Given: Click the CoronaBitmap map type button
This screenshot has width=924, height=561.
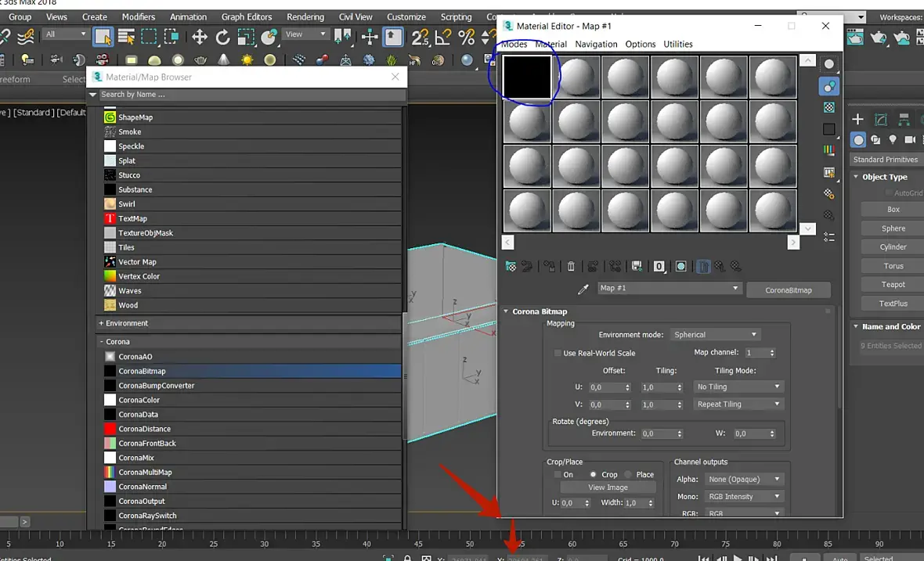Looking at the screenshot, I should tap(788, 290).
